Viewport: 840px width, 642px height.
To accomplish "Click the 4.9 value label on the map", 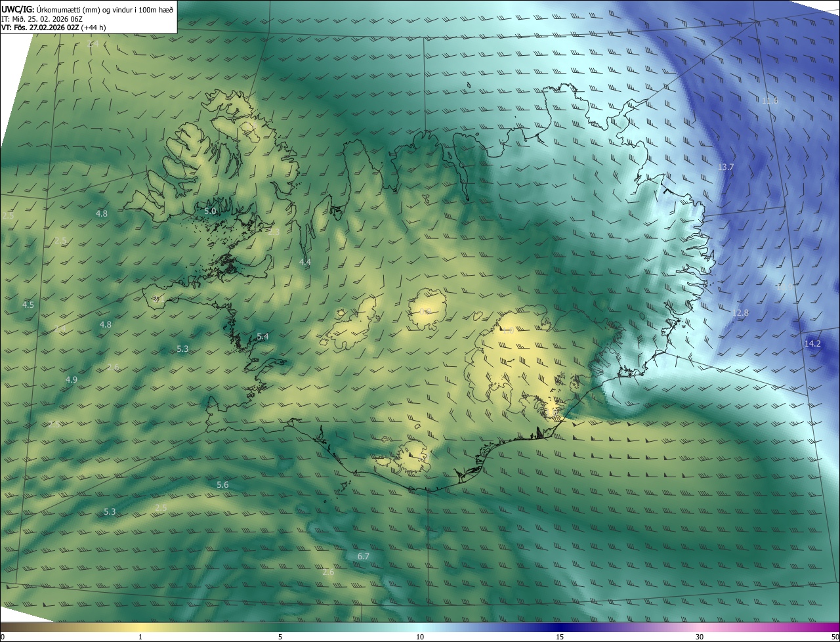I will pyautogui.click(x=72, y=380).
